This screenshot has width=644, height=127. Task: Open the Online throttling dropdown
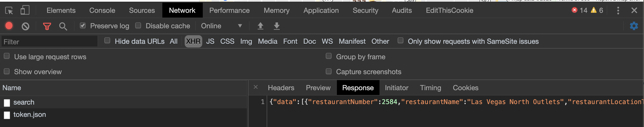[x=221, y=26]
